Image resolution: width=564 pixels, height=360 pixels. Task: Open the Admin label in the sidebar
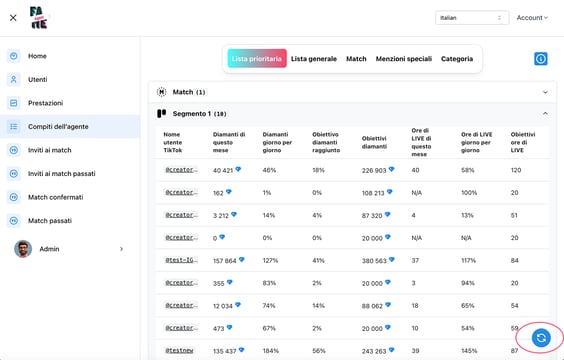coord(49,249)
